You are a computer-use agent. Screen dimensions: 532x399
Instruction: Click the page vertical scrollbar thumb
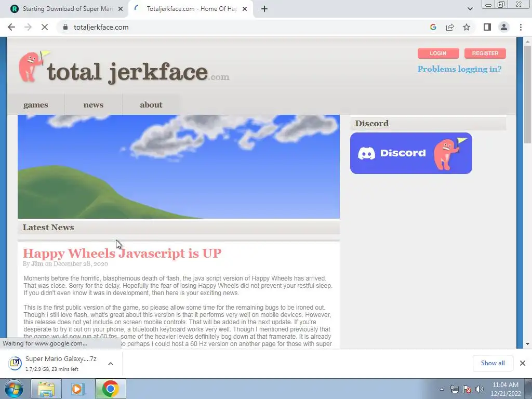click(528, 95)
